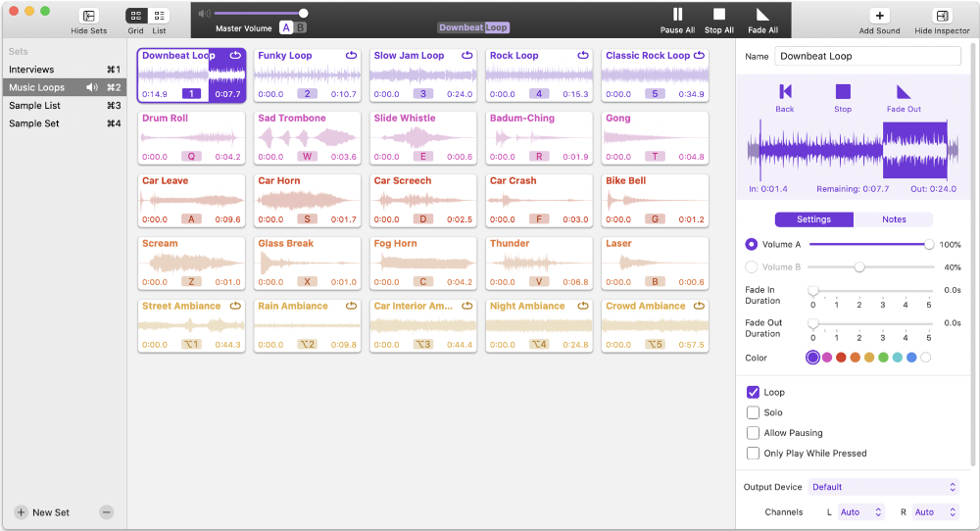Viewport: 980px width, 531px height.
Task: Open the Output Device dropdown
Action: click(883, 487)
